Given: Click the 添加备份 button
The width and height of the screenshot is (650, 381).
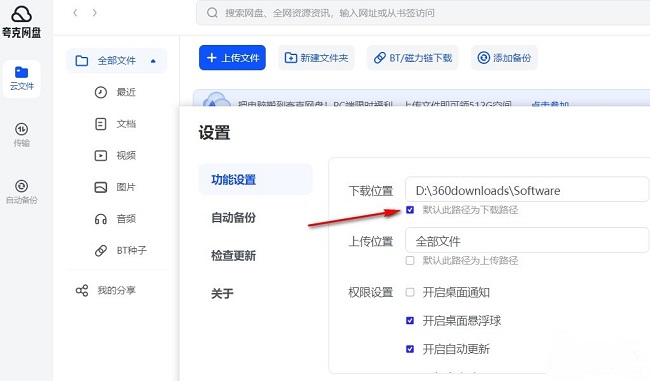Looking at the screenshot, I should (504, 58).
